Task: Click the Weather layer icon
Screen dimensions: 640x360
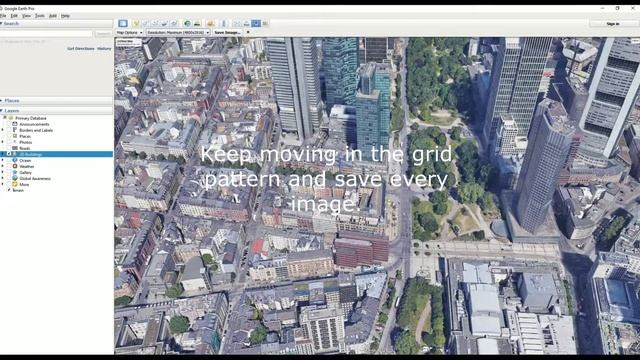Action: (15, 166)
